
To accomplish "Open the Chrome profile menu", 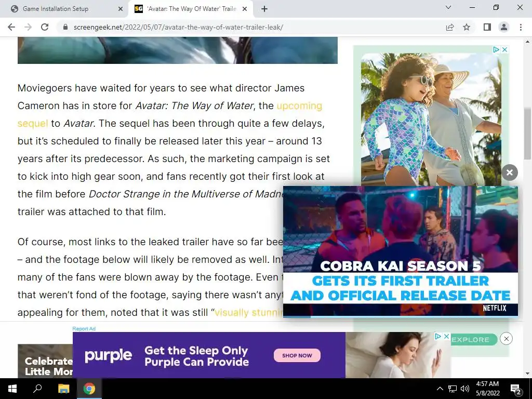I will pyautogui.click(x=504, y=27).
